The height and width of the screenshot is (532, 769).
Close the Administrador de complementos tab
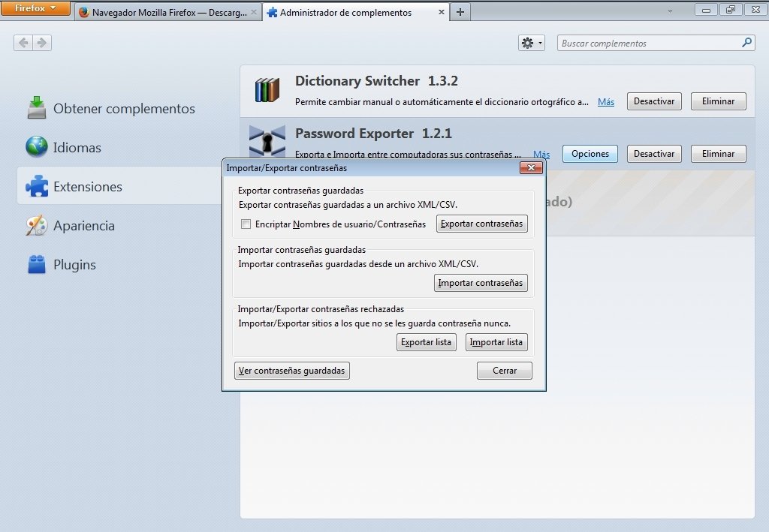[x=442, y=12]
